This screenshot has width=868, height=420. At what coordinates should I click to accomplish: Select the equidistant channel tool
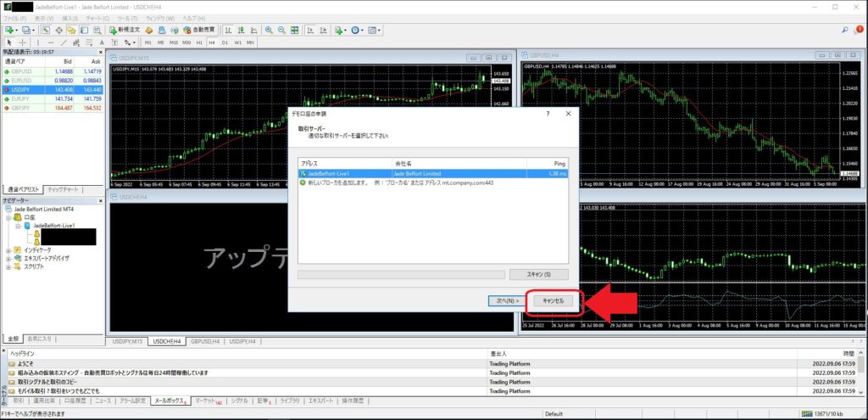click(x=76, y=42)
